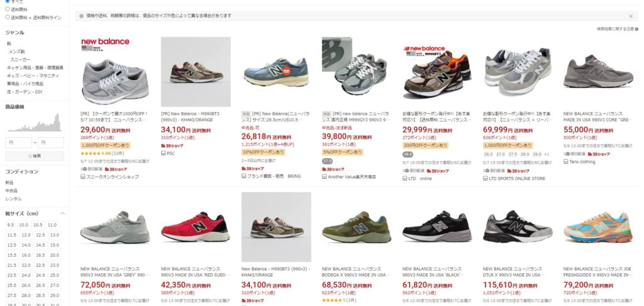Image resolution: width=644 pixels, height=306 pixels.
Task: Collapse the 靴サイズ (cm) section
Action: coord(62,213)
